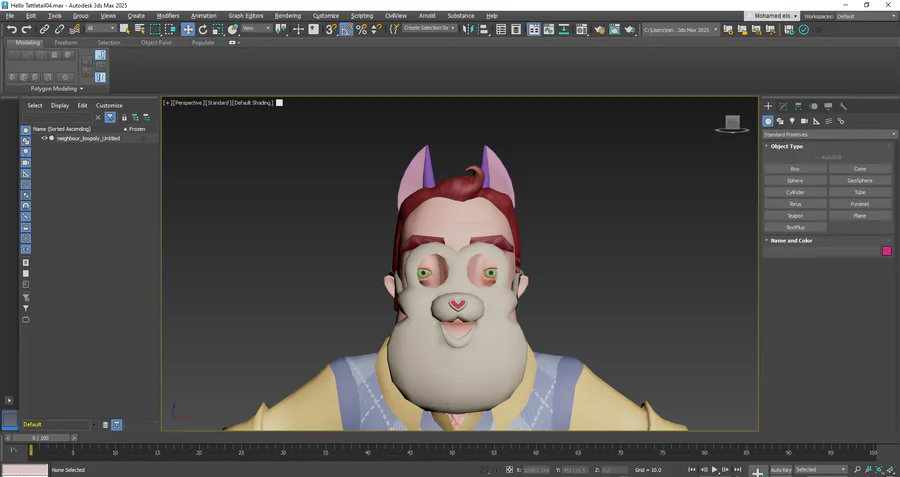Open the Modifiers menu
900x477 pixels.
click(168, 15)
